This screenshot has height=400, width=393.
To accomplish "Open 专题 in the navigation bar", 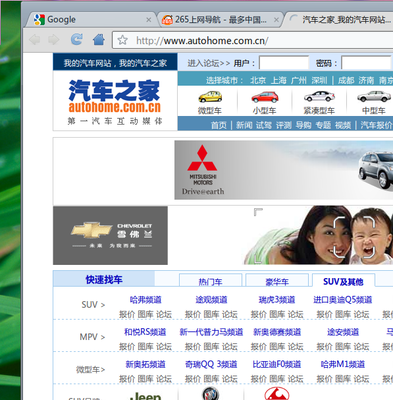I will coord(323,125).
